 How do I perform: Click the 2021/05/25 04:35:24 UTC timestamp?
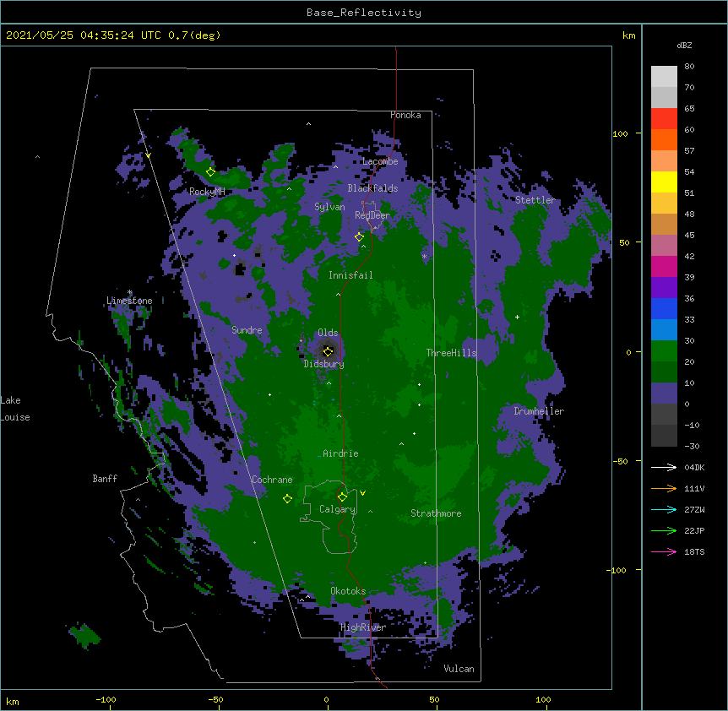84,35
